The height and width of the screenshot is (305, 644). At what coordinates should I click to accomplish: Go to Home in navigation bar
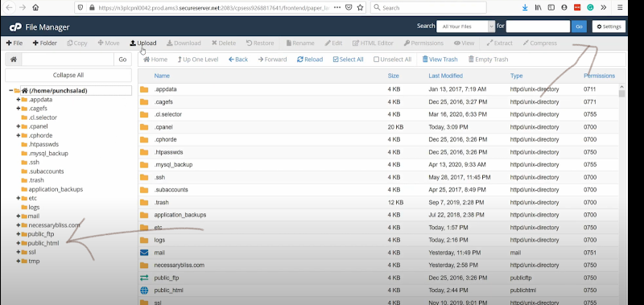pyautogui.click(x=155, y=60)
